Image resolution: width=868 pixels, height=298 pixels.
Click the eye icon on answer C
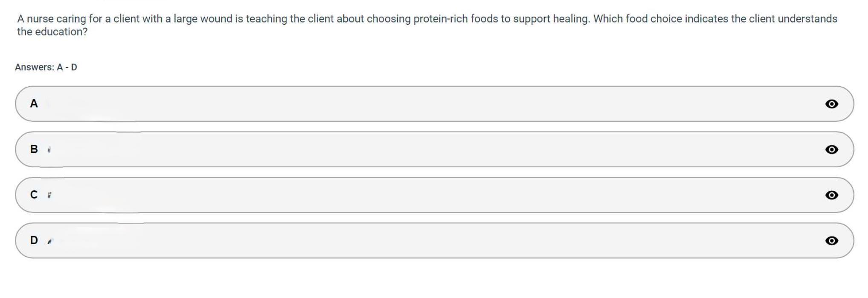pyautogui.click(x=831, y=195)
